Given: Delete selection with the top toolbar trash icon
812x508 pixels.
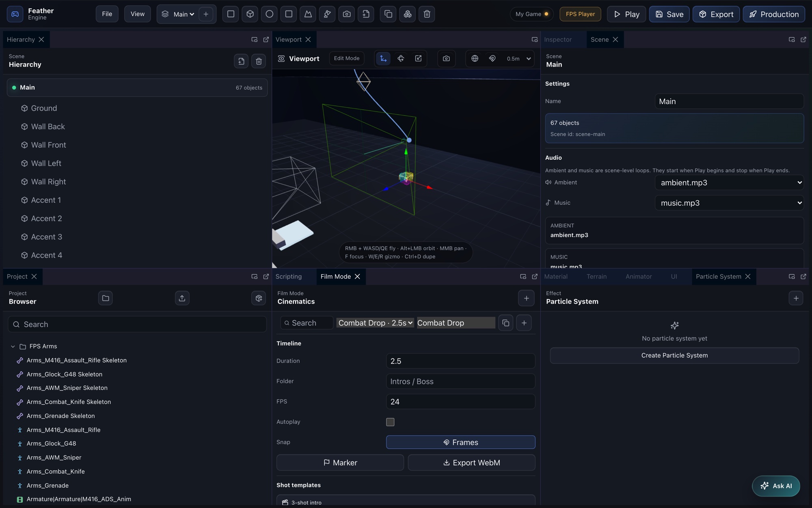Looking at the screenshot, I should pos(427,14).
